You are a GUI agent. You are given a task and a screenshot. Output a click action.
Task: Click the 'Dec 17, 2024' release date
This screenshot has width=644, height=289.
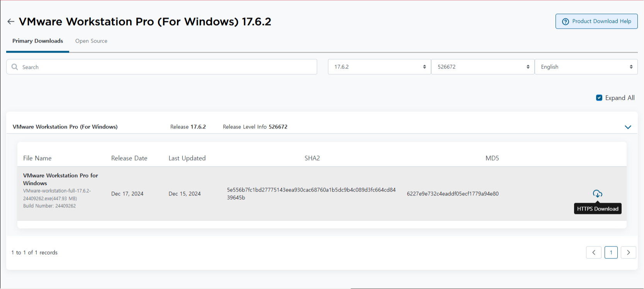(x=127, y=194)
